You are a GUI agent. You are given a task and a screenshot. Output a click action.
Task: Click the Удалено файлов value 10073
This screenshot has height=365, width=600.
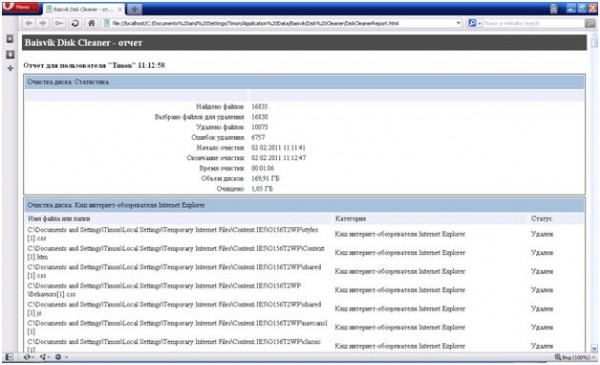pos(259,127)
